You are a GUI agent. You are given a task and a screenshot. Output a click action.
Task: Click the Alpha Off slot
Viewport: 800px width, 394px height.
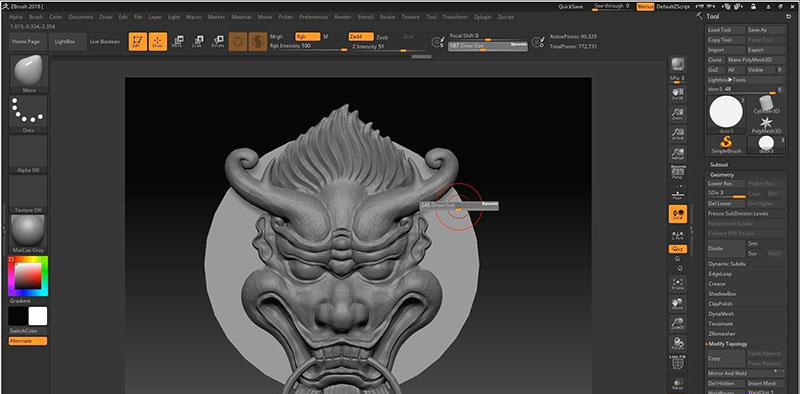coord(29,155)
